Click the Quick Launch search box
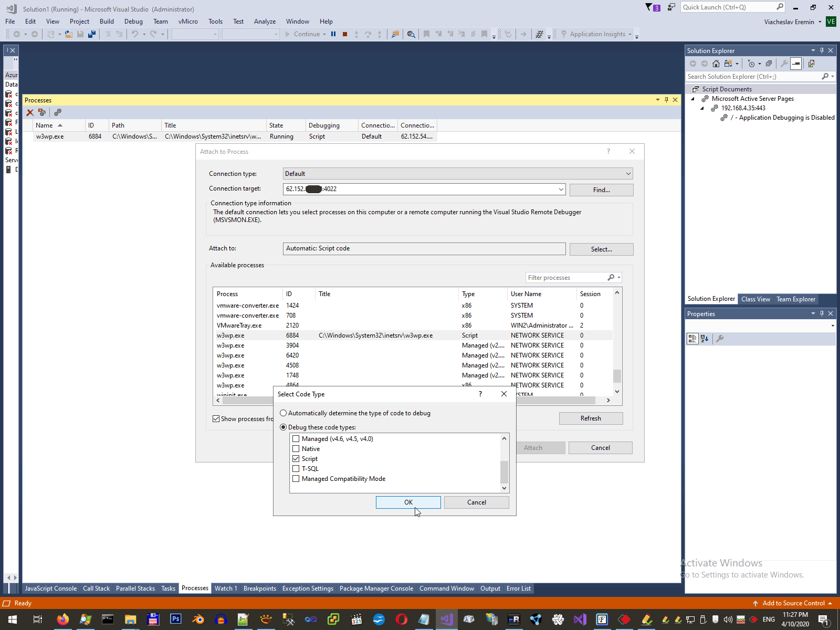The width and height of the screenshot is (840, 630). point(729,7)
